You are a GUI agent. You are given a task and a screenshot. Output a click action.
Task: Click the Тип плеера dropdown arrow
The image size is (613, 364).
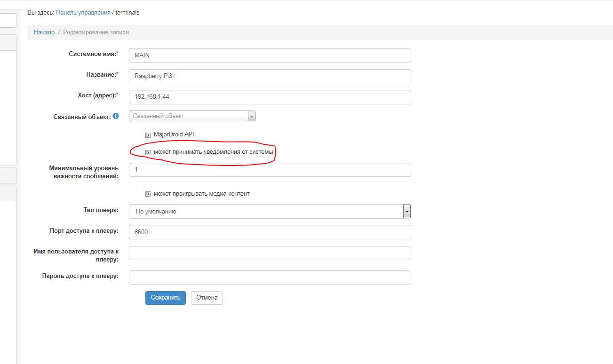click(407, 212)
